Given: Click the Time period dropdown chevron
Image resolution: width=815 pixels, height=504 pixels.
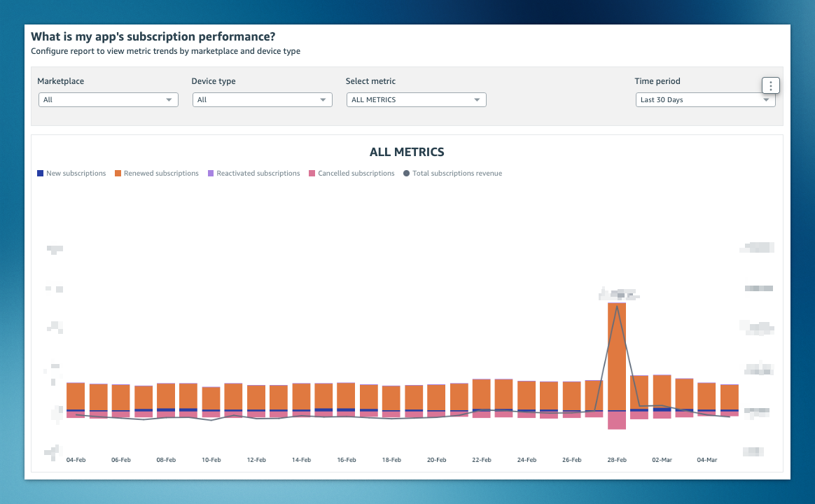Looking at the screenshot, I should pos(767,99).
